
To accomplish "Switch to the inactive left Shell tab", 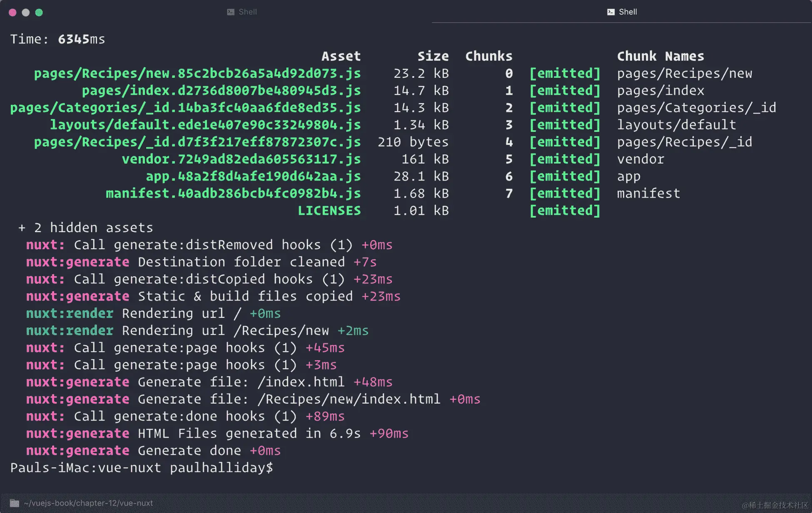I will point(242,12).
